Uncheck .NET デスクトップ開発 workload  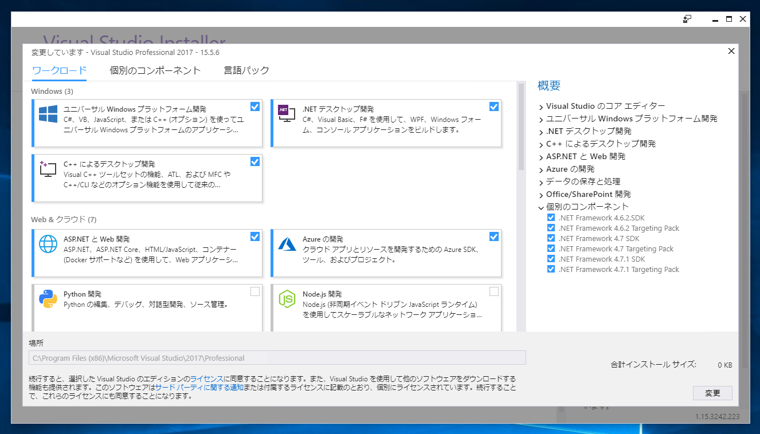pyautogui.click(x=494, y=106)
